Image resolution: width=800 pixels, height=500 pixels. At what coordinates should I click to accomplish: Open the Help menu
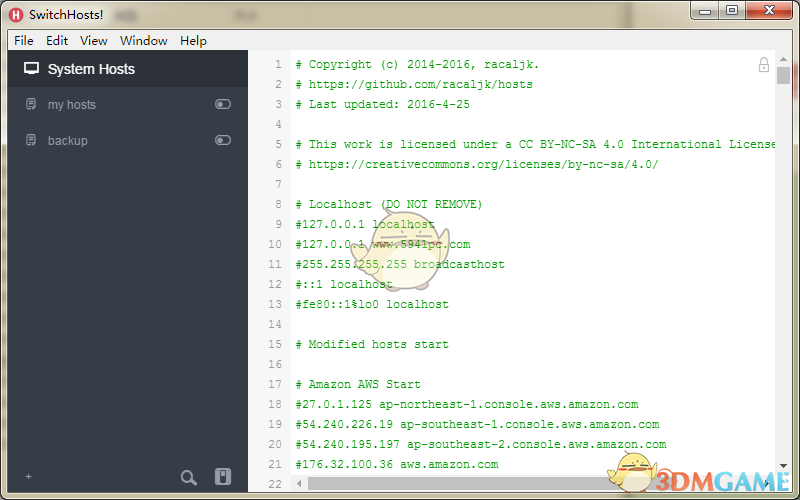click(x=193, y=41)
